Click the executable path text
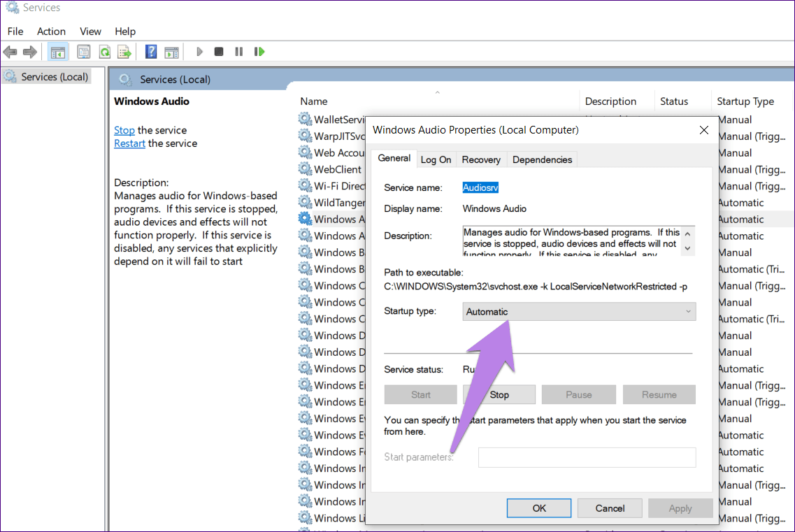This screenshot has width=795, height=532. point(536,287)
